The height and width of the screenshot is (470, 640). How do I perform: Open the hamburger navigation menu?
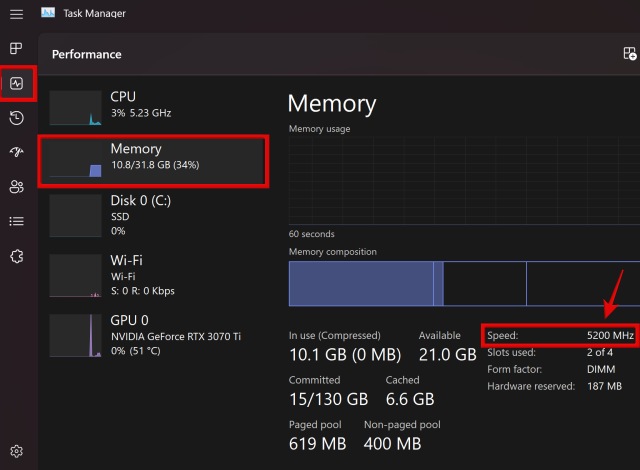pyautogui.click(x=16, y=14)
